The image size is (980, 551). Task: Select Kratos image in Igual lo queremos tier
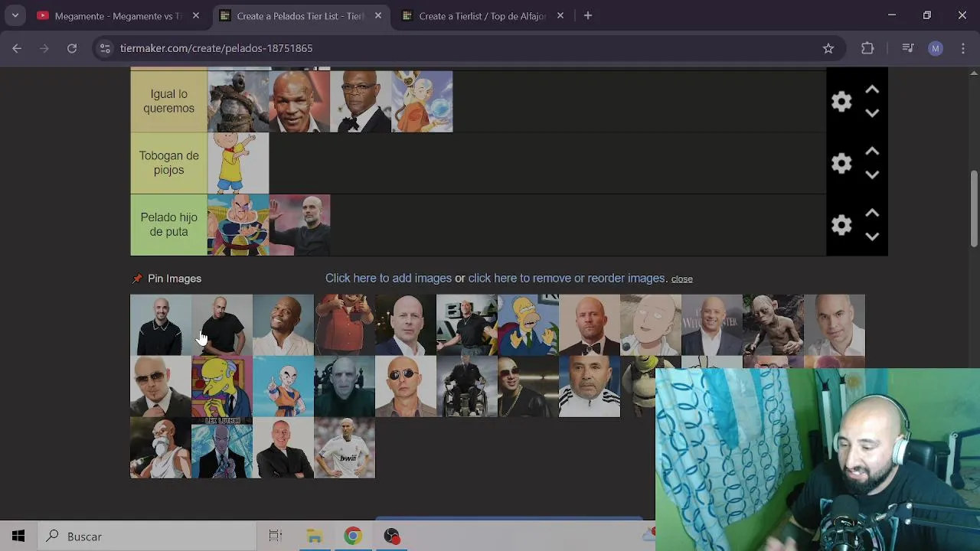(x=238, y=102)
